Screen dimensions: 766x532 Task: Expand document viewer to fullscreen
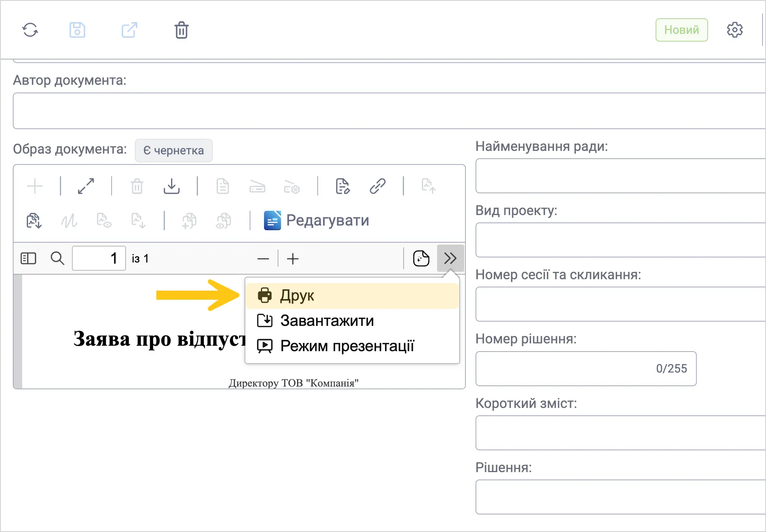pyautogui.click(x=86, y=186)
